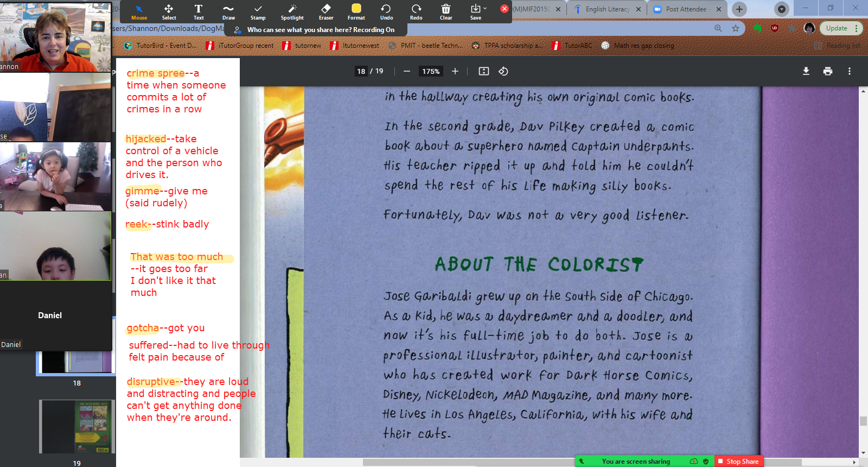
Task: Save the annotations
Action: tap(476, 12)
